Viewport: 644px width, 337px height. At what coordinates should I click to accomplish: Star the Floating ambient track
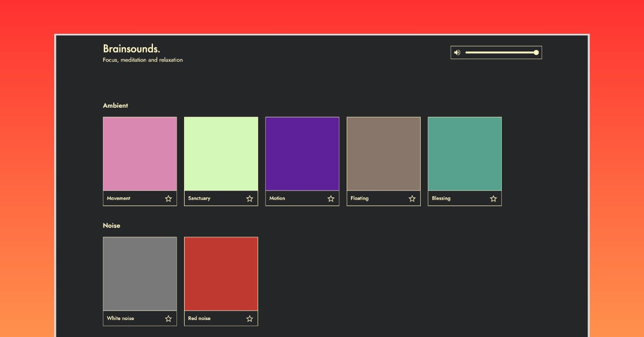[412, 199]
